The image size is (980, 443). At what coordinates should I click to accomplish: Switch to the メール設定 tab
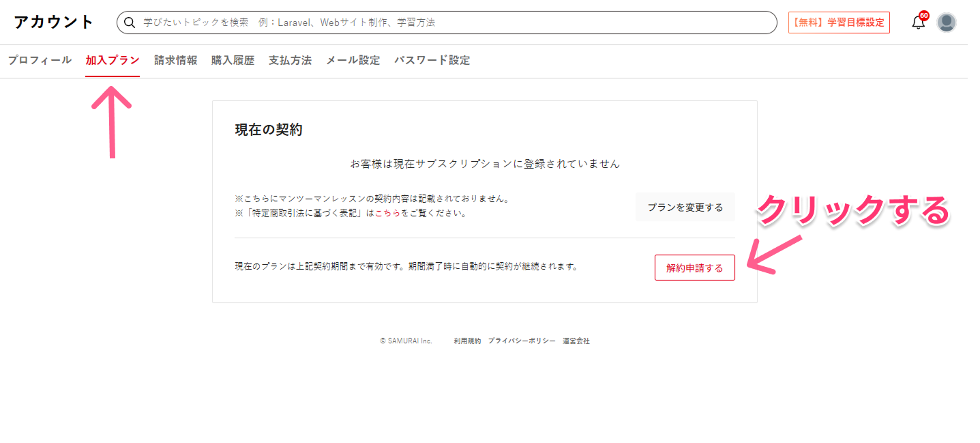click(353, 60)
